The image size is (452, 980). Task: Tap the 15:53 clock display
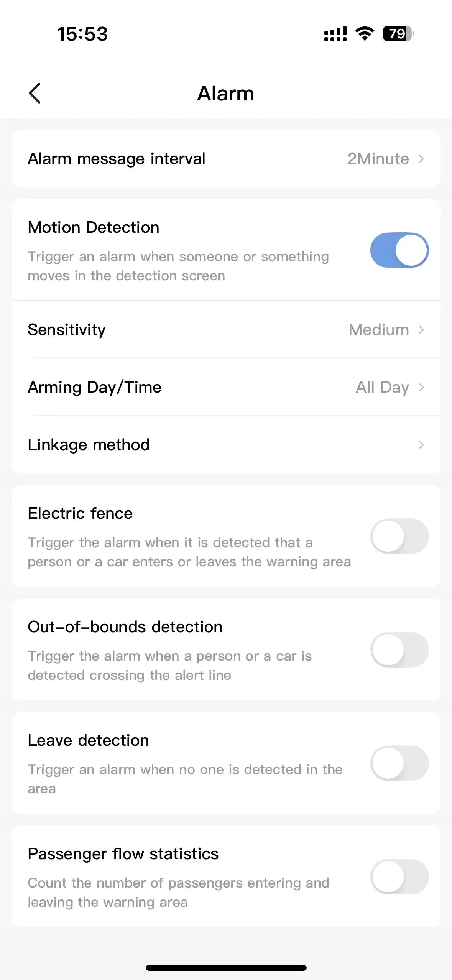82,34
